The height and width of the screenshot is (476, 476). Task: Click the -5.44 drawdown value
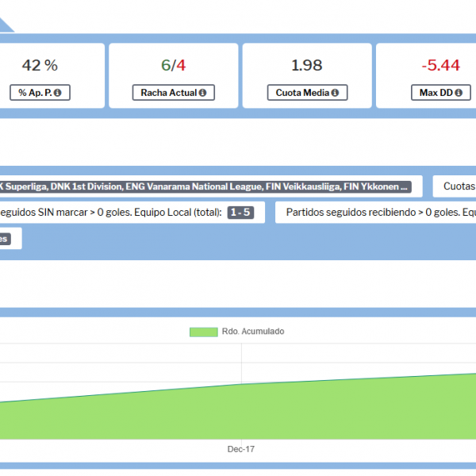pyautogui.click(x=441, y=65)
